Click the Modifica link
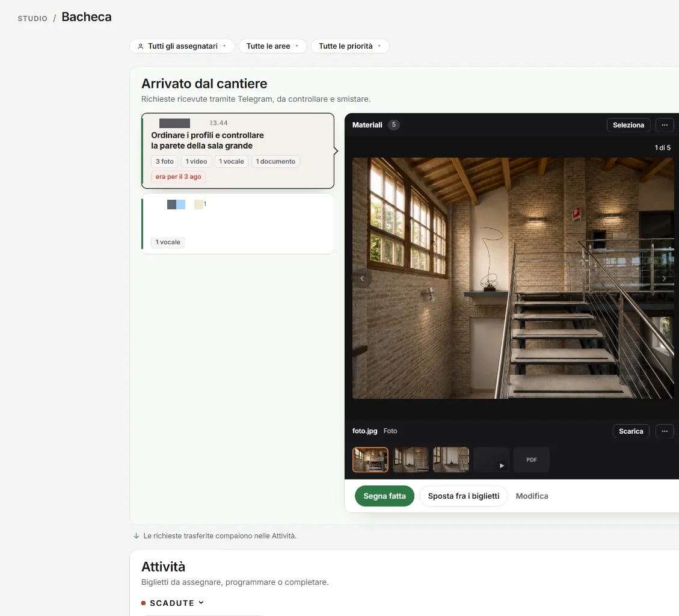This screenshot has width=679, height=616. [532, 496]
